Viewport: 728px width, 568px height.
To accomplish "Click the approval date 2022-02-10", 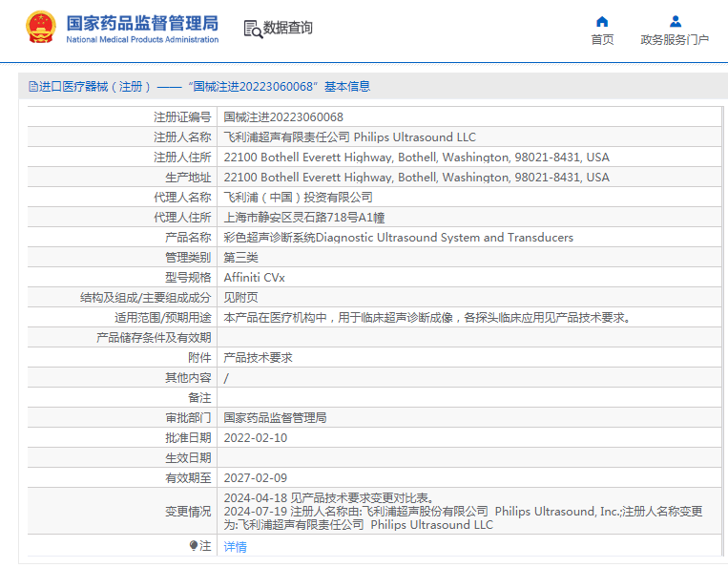I will pos(255,437).
